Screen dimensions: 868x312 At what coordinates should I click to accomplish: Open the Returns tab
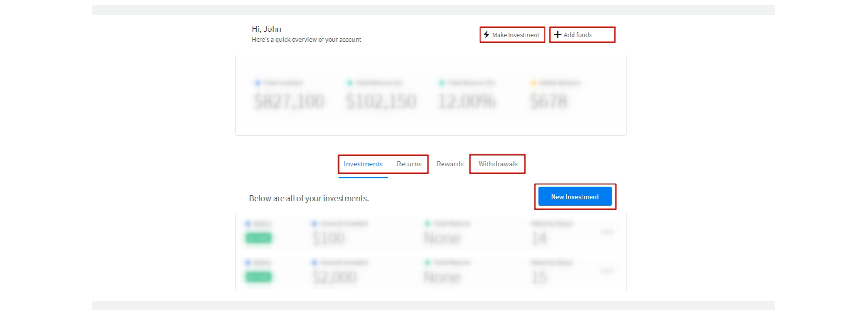(409, 164)
